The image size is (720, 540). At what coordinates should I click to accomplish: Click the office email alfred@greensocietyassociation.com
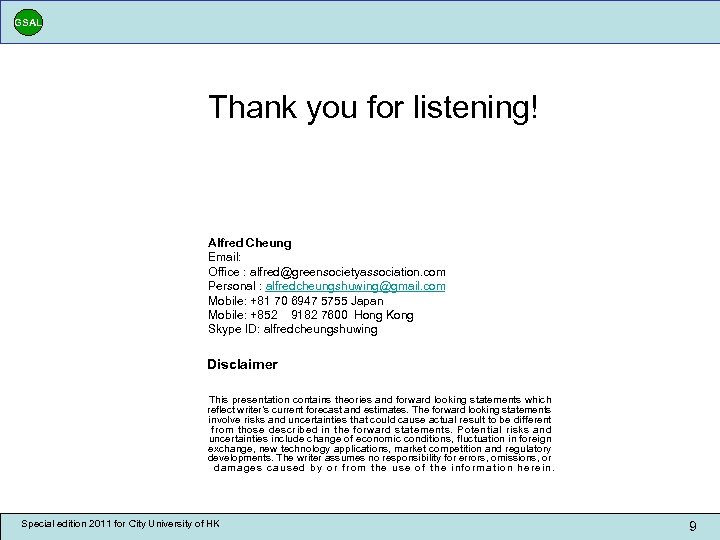click(347, 272)
